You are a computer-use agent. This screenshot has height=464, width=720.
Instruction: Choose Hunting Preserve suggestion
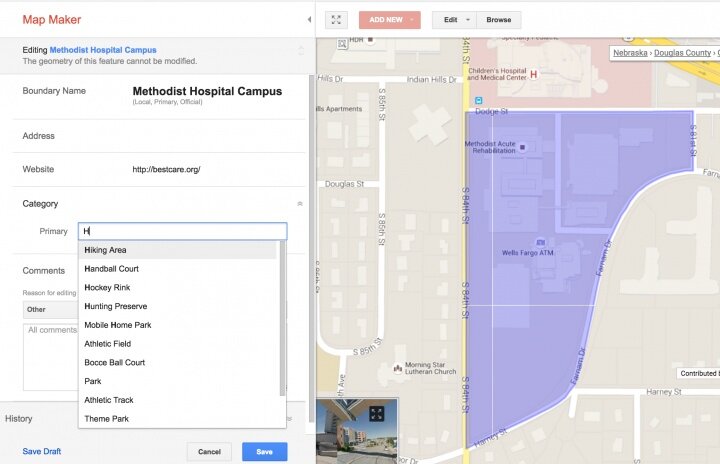point(178,306)
